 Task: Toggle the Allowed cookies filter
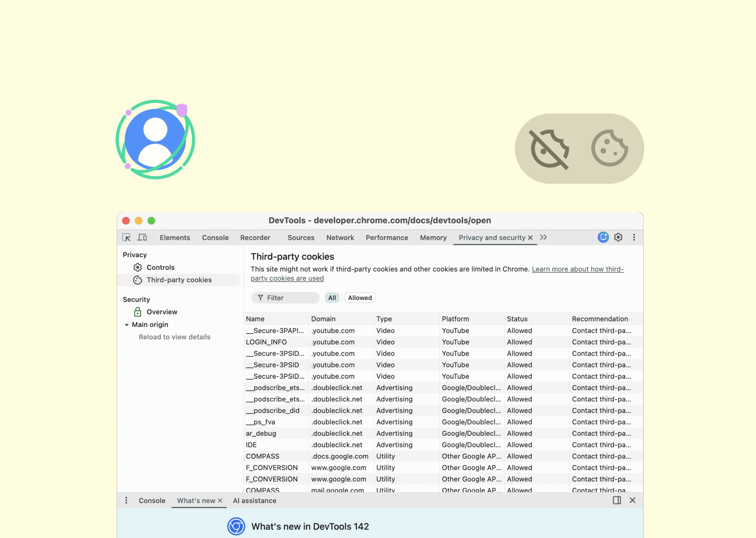pyautogui.click(x=360, y=298)
